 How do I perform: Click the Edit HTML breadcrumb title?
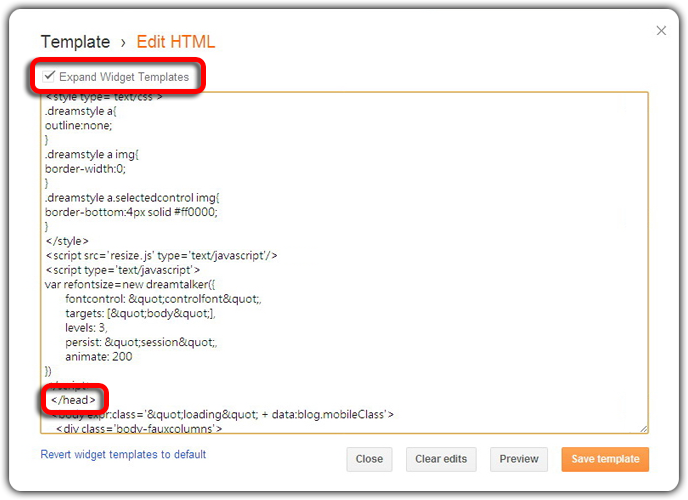176,42
